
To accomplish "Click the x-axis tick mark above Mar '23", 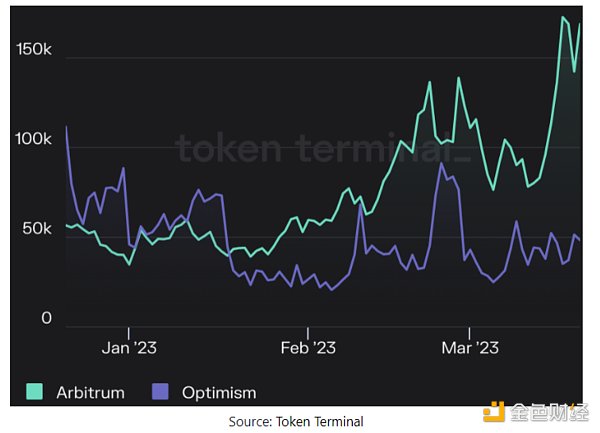I will (469, 330).
